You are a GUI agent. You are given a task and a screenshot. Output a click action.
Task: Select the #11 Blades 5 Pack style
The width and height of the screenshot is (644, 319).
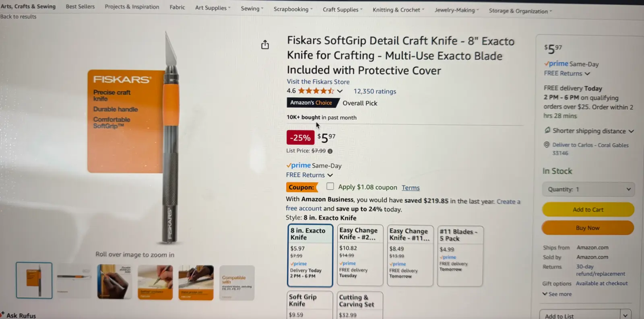pyautogui.click(x=460, y=256)
